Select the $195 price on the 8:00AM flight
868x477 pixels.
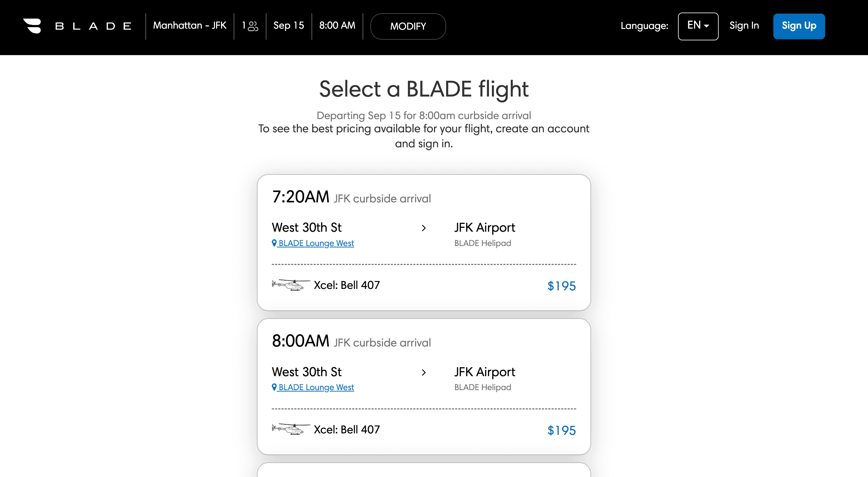(562, 430)
